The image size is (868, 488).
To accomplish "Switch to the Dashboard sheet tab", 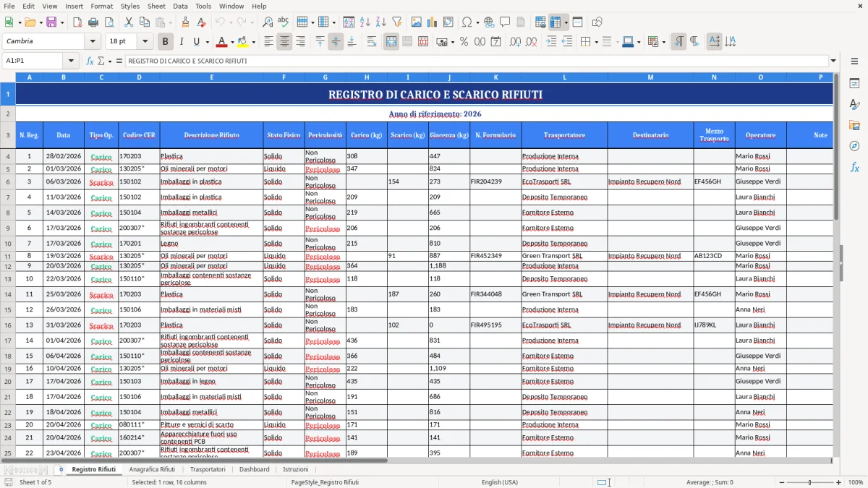I will (x=255, y=469).
